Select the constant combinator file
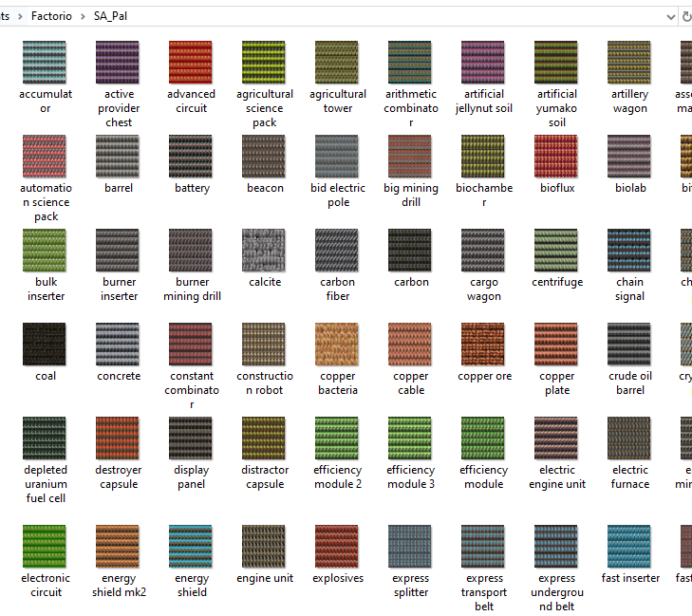The width and height of the screenshot is (692, 616). pyautogui.click(x=190, y=345)
